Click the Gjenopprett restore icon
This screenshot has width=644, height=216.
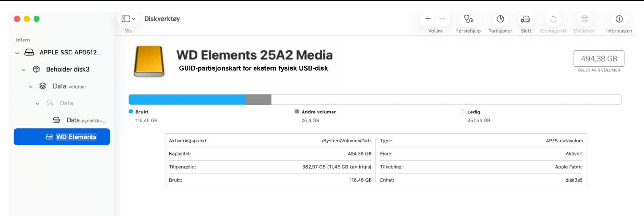[x=553, y=19]
